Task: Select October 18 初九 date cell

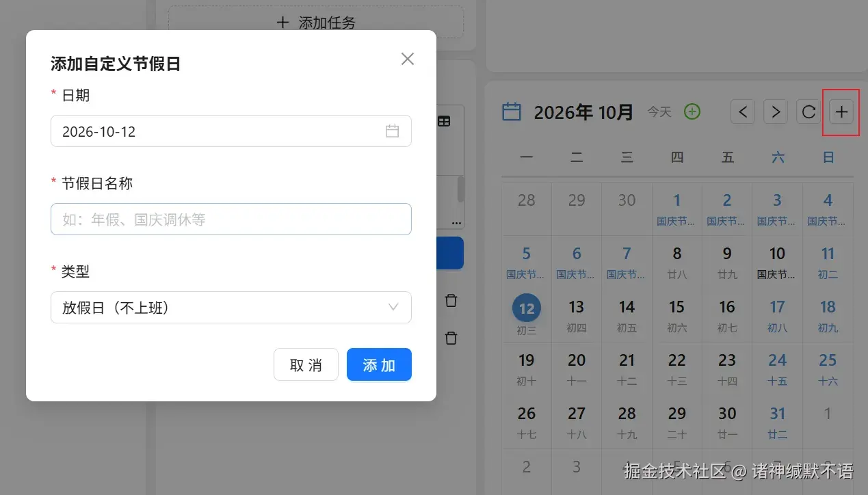Action: point(828,316)
